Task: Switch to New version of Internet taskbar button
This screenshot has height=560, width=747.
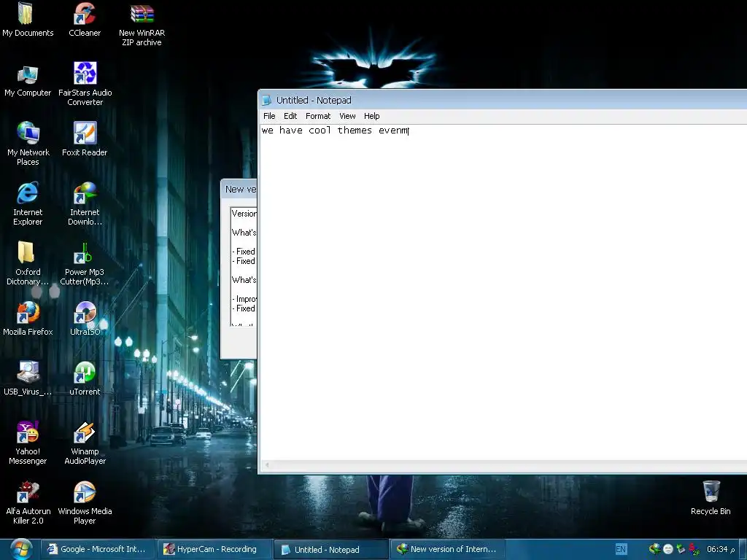Action: (x=447, y=549)
